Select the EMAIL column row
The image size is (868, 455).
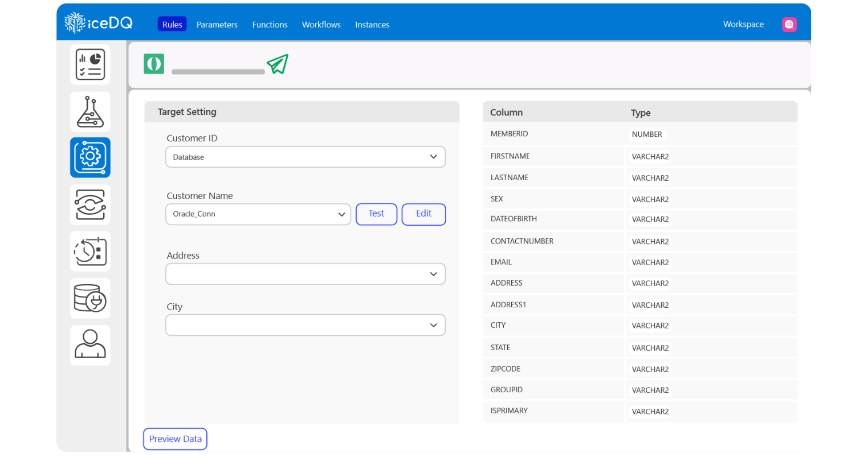click(640, 262)
